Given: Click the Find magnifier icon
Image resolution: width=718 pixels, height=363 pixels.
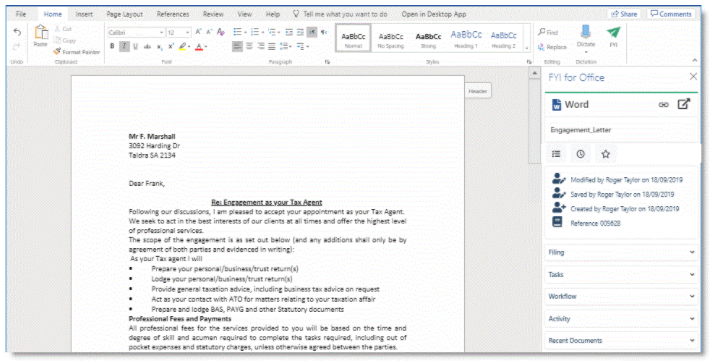Looking at the screenshot, I should point(542,32).
